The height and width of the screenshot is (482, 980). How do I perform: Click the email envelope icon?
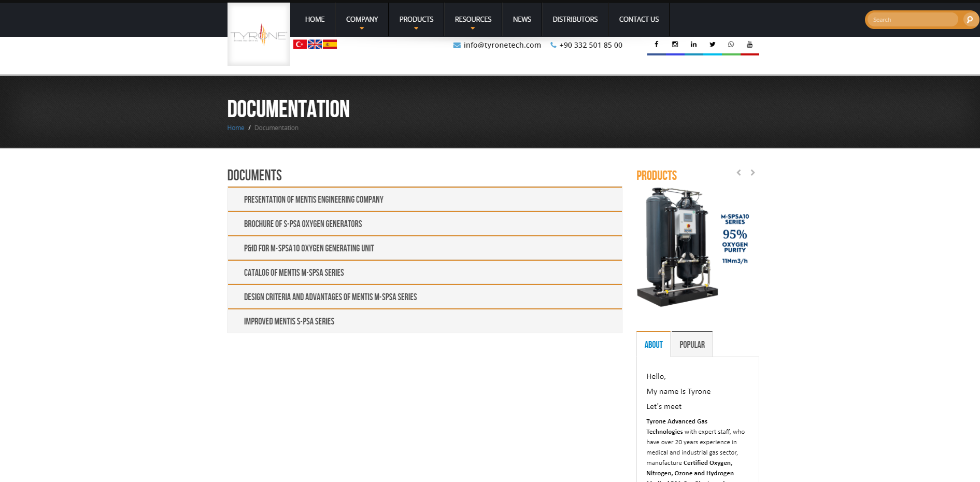[x=457, y=45]
